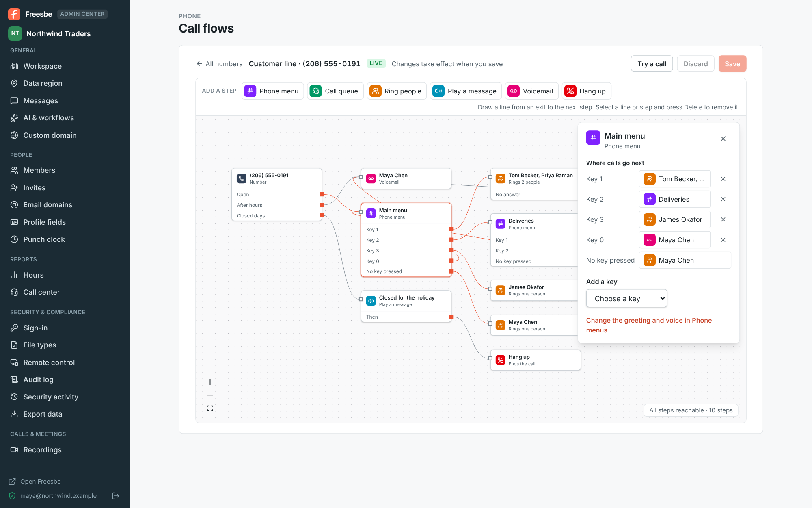
Task: Save the call flow
Action: pos(732,64)
